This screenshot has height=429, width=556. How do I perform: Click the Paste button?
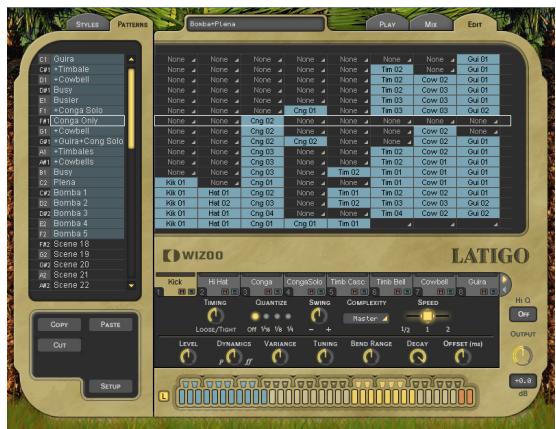click(110, 324)
